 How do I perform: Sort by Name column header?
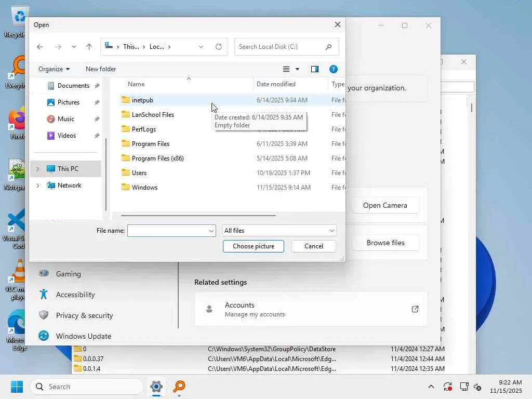click(136, 84)
